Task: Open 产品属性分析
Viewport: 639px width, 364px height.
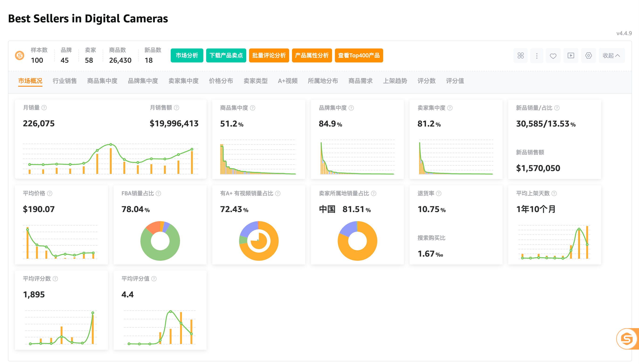Action: 312,55
